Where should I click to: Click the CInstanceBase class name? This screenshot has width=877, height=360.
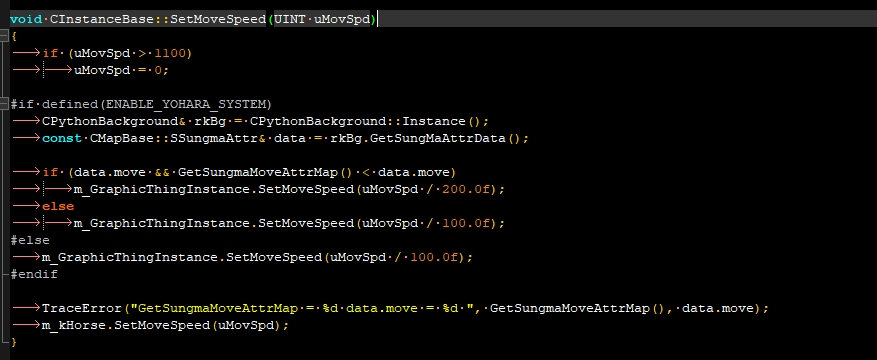pos(102,19)
